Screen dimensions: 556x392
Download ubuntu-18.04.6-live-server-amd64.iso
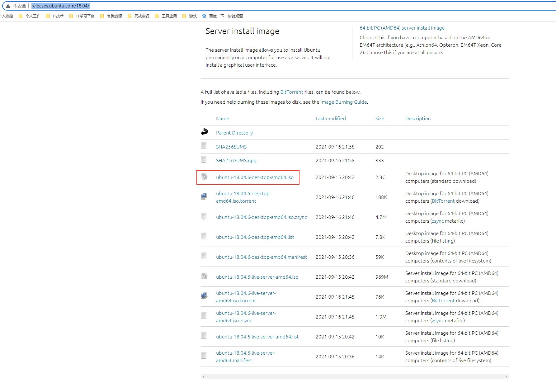click(x=257, y=277)
